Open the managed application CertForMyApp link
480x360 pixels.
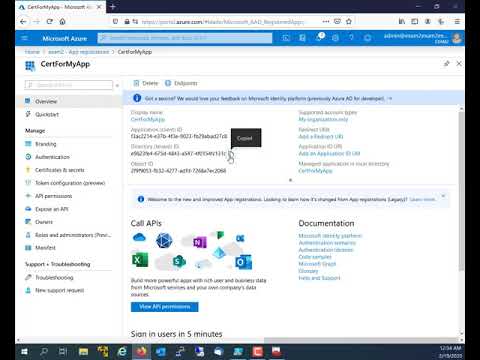[315, 171]
